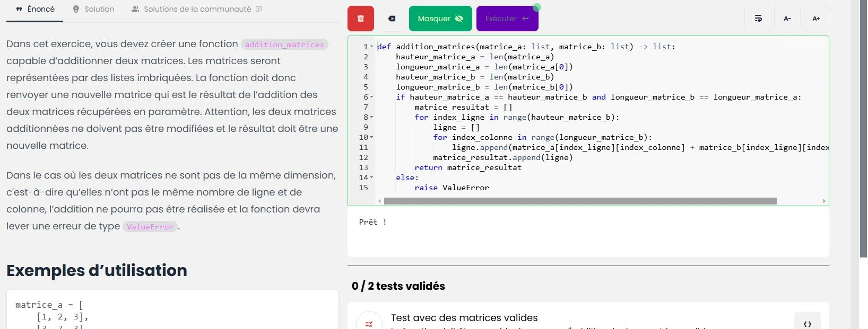
Task: Click the lightbulb icon beside Solution
Action: coord(76,9)
